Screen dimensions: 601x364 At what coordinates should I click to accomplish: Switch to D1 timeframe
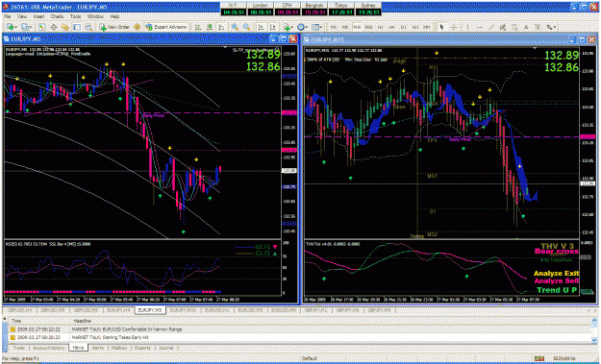[404, 27]
